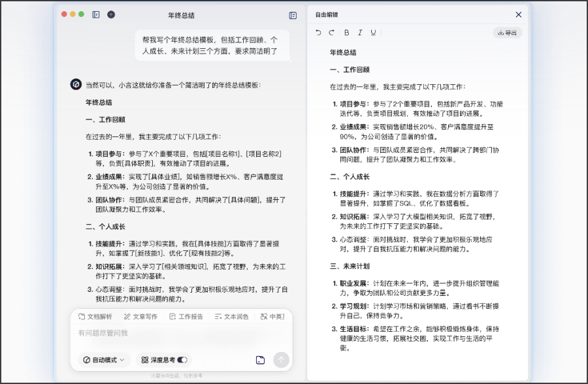This screenshot has height=384, width=588.
Task: Select the 文章写作 article writing icon
Action: point(127,317)
